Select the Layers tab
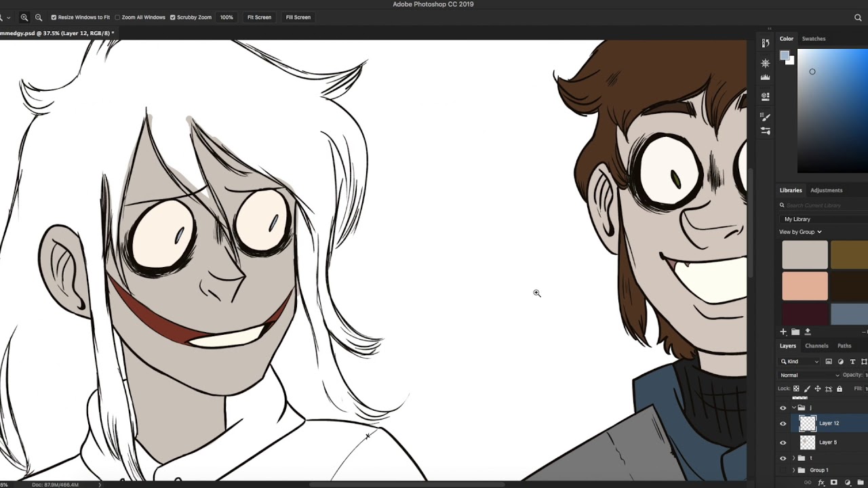 pyautogui.click(x=787, y=346)
